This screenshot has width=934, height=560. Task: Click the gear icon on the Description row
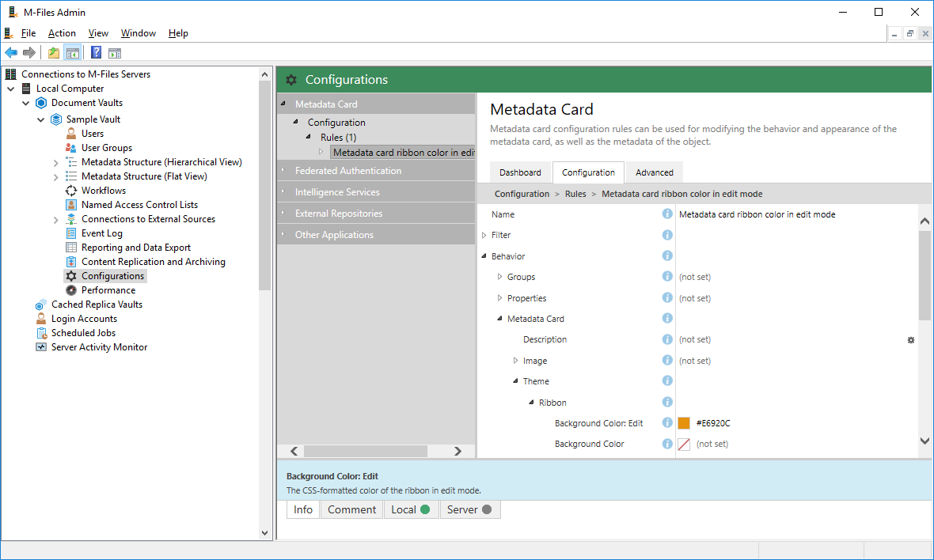coord(911,340)
